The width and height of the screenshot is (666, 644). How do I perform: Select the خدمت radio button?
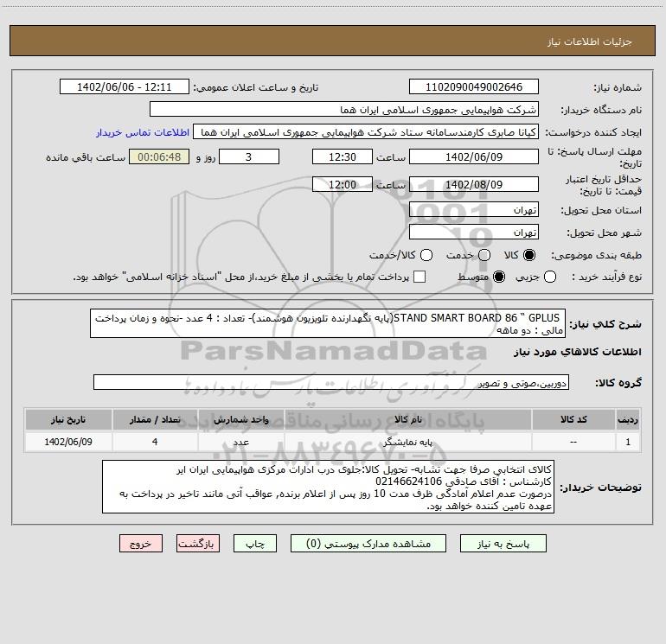point(484,255)
